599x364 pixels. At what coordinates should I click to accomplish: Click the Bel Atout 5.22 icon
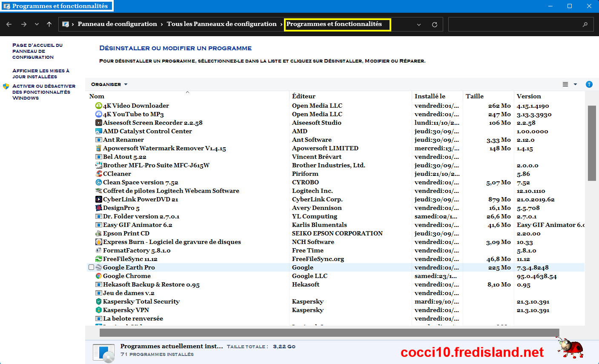(99, 157)
